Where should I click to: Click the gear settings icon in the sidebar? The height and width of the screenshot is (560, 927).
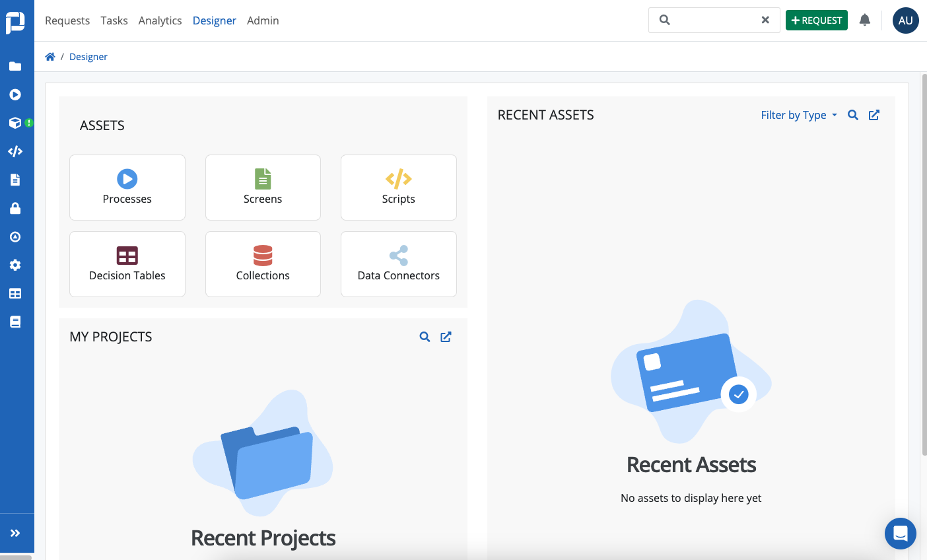coord(17,265)
